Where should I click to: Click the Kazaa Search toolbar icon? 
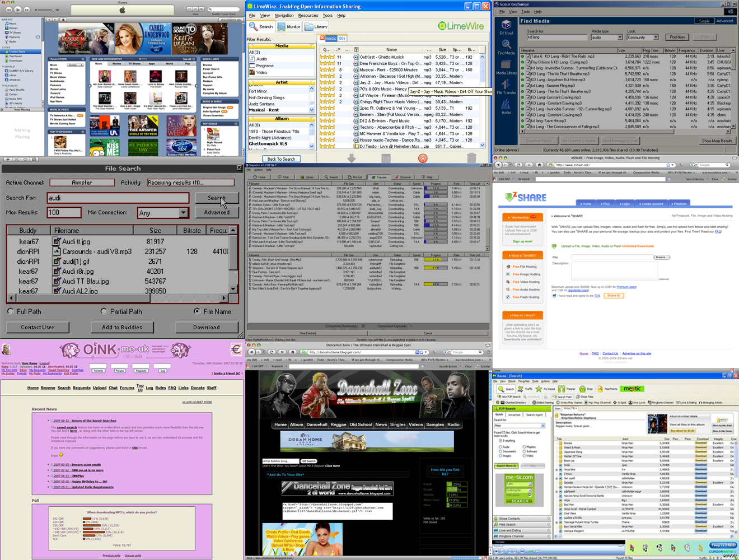click(502, 389)
